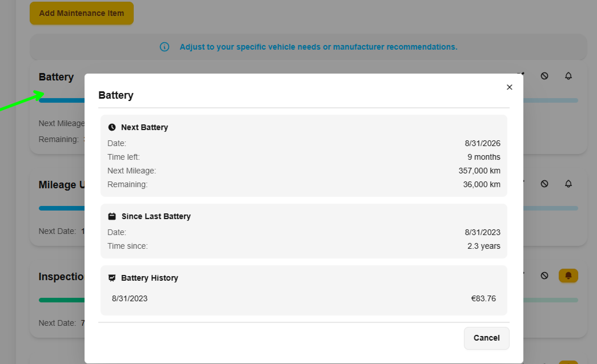Click the Add Maintenance Item button
The width and height of the screenshot is (597, 364).
pos(81,13)
